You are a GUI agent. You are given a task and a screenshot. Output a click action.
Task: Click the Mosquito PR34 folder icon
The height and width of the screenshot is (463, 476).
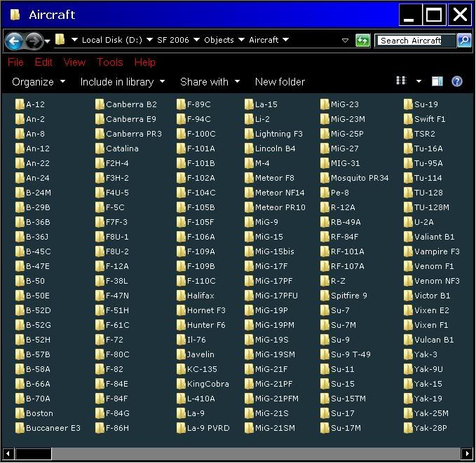tap(325, 178)
